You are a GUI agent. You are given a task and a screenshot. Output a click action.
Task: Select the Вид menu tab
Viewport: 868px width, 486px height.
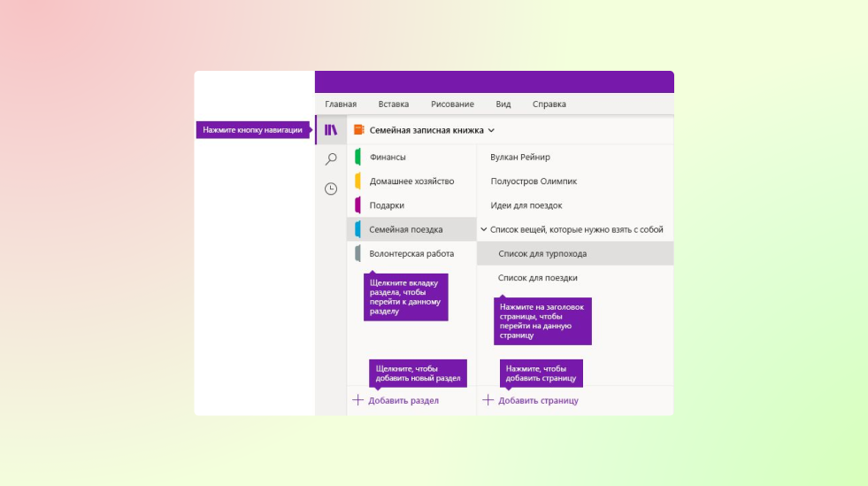point(503,104)
